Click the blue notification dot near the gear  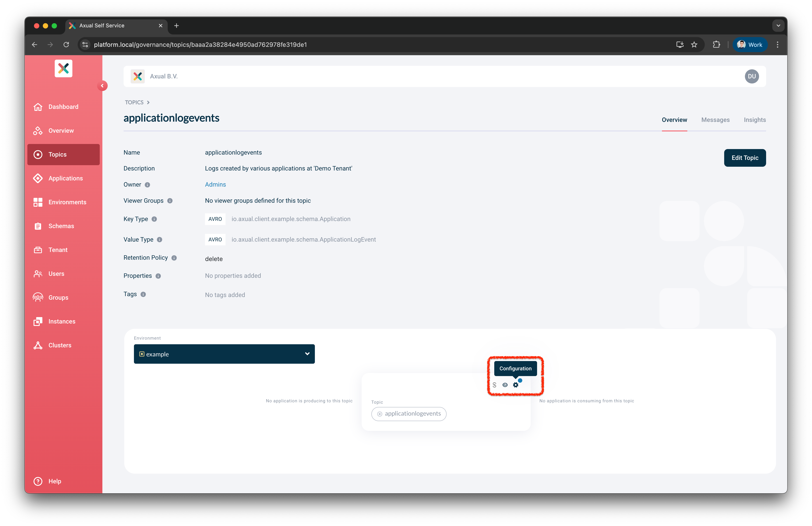tap(520, 380)
